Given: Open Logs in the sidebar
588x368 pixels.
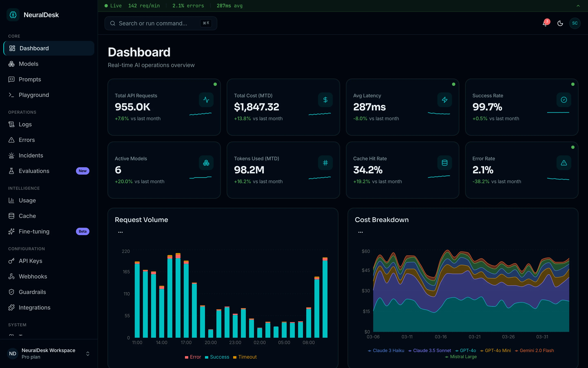Looking at the screenshot, I should click(49, 124).
